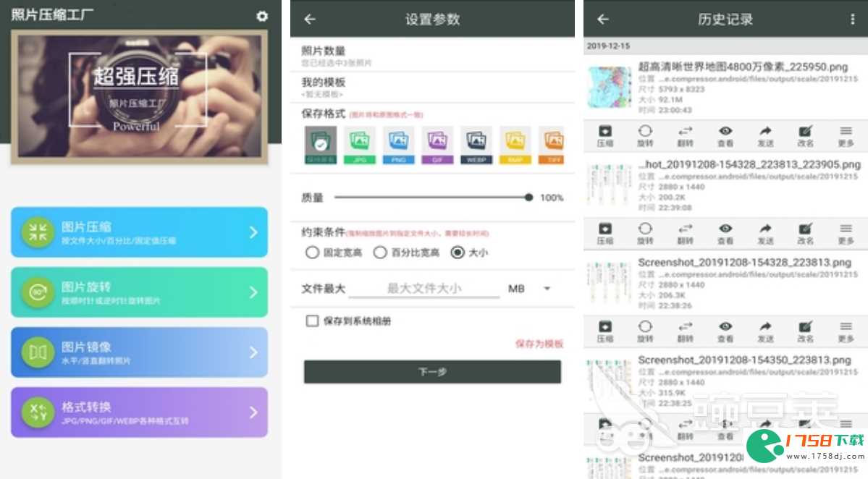The image size is (868, 479).
Task: Open the 我的模板 row
Action: [432, 88]
